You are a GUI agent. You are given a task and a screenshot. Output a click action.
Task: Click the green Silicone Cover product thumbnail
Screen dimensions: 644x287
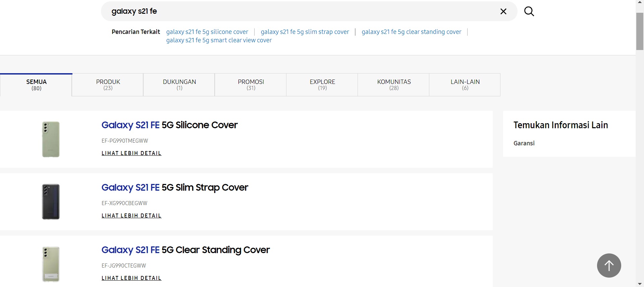pyautogui.click(x=51, y=139)
